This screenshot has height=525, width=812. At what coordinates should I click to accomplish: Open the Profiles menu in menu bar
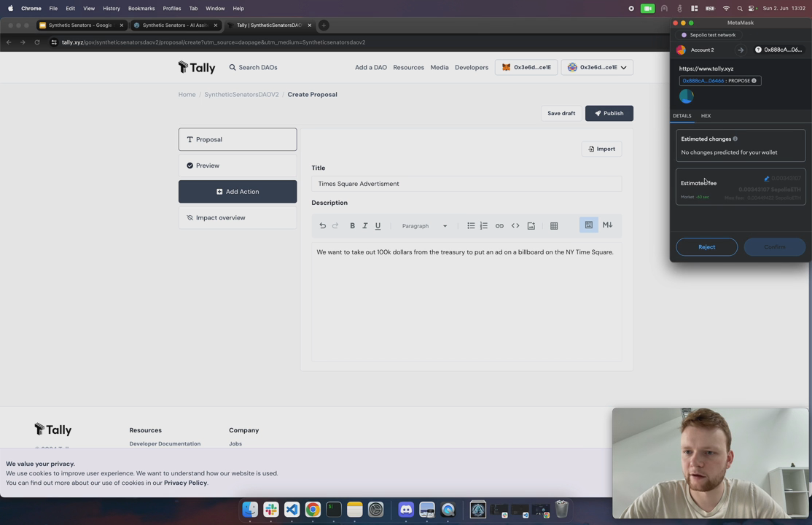171,8
